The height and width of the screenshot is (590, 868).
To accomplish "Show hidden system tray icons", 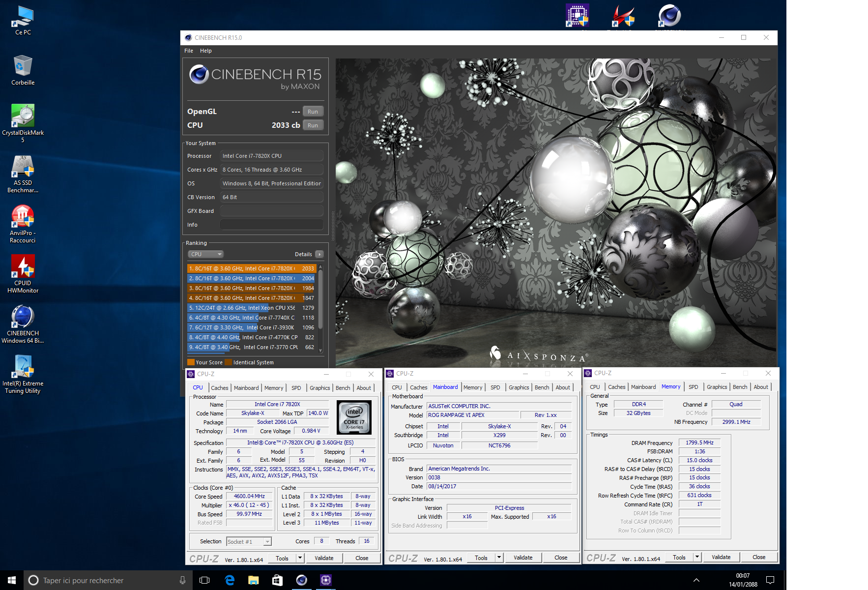I will (696, 580).
